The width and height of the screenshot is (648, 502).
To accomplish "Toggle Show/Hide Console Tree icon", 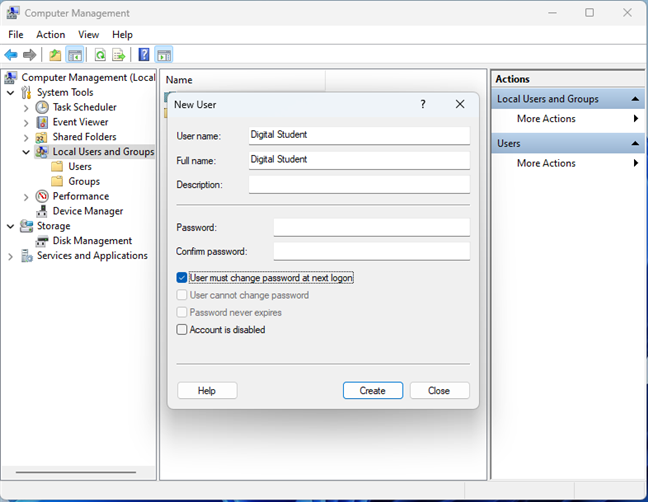I will click(x=164, y=55).
